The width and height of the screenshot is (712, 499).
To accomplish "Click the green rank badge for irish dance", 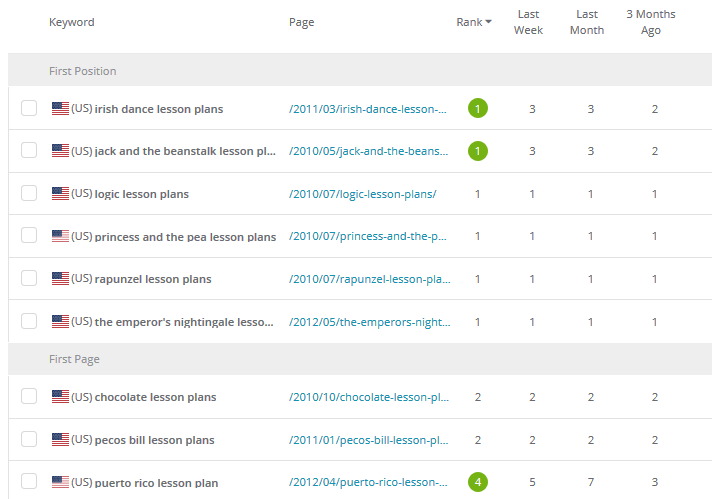I will (x=478, y=109).
